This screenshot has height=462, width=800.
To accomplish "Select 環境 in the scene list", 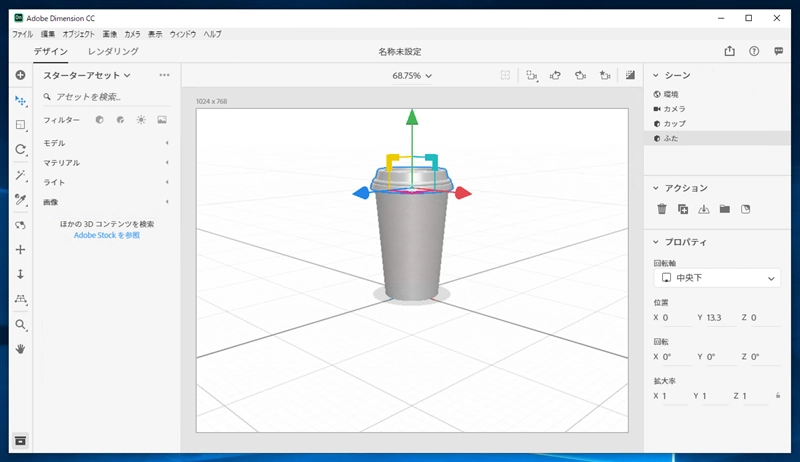I will (x=717, y=94).
